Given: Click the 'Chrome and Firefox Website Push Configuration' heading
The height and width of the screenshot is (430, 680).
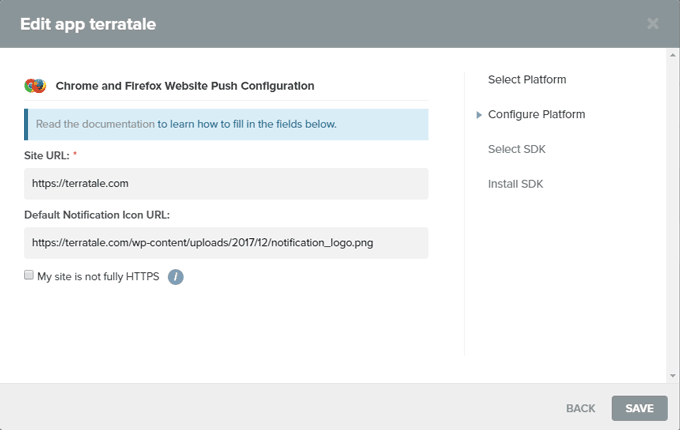Looking at the screenshot, I should pyautogui.click(x=185, y=86).
